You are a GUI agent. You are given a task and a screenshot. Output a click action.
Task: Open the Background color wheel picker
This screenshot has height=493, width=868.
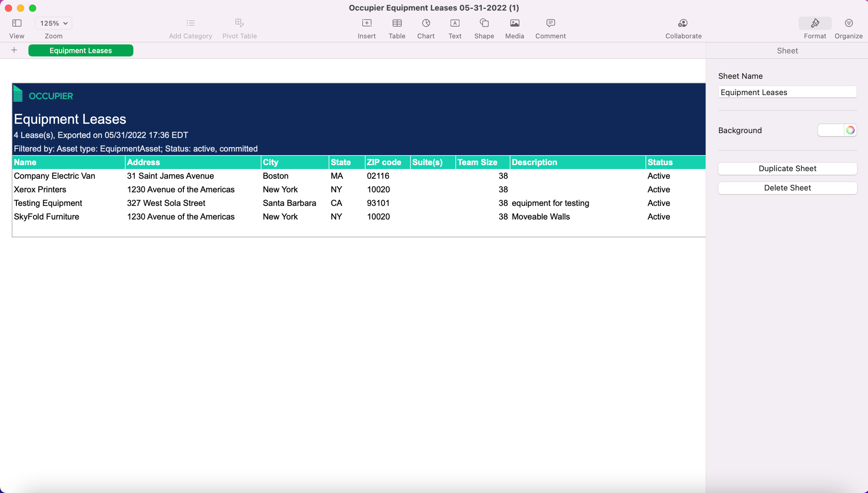click(x=850, y=130)
